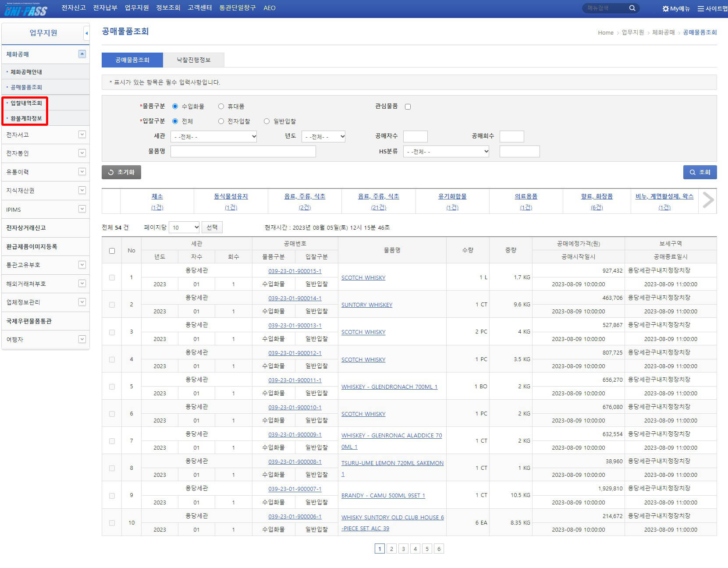This screenshot has height=568, width=728.
Task: Select the 공매물품조회 tab
Action: coord(132,60)
